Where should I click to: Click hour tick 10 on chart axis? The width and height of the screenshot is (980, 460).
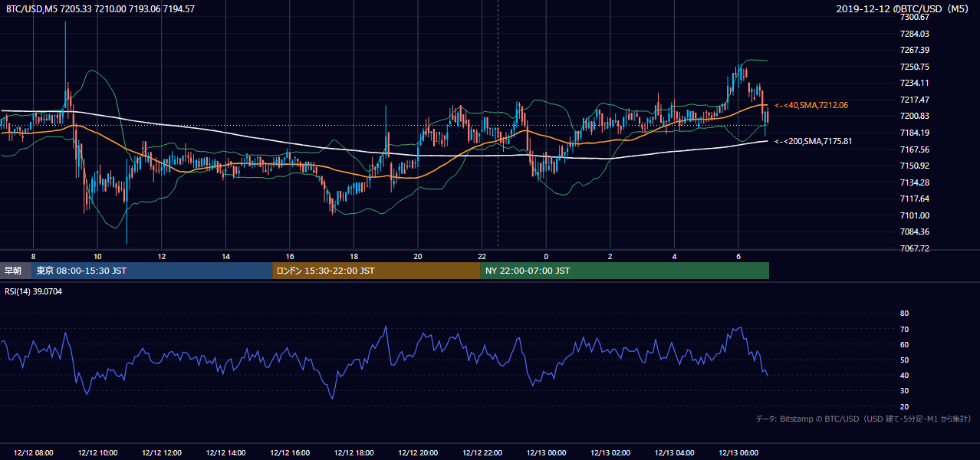(97, 256)
